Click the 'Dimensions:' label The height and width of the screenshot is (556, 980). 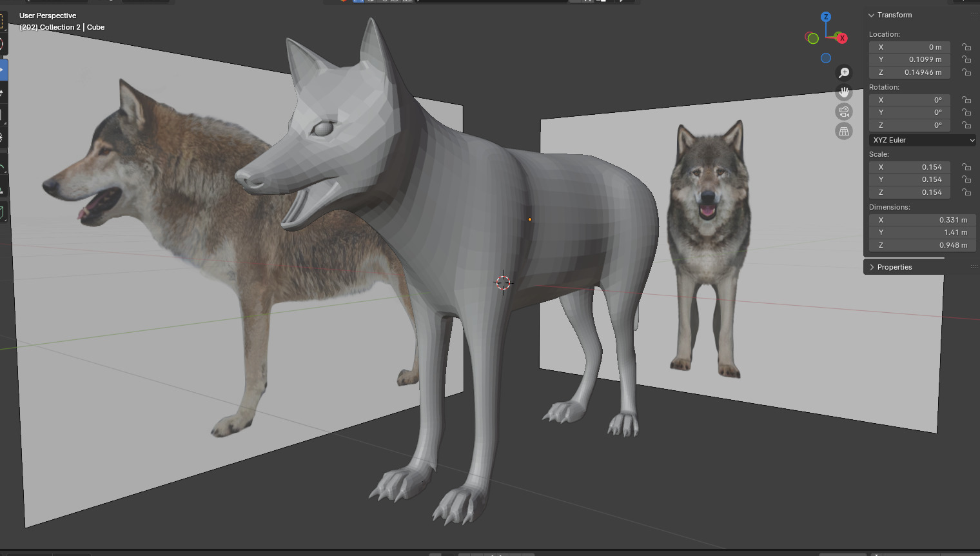click(890, 207)
